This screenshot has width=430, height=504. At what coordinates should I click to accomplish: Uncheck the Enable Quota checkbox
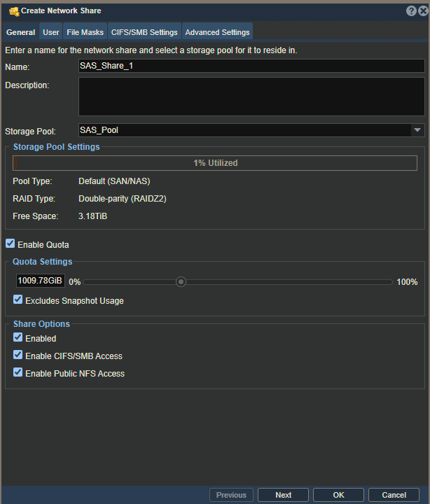pos(11,244)
